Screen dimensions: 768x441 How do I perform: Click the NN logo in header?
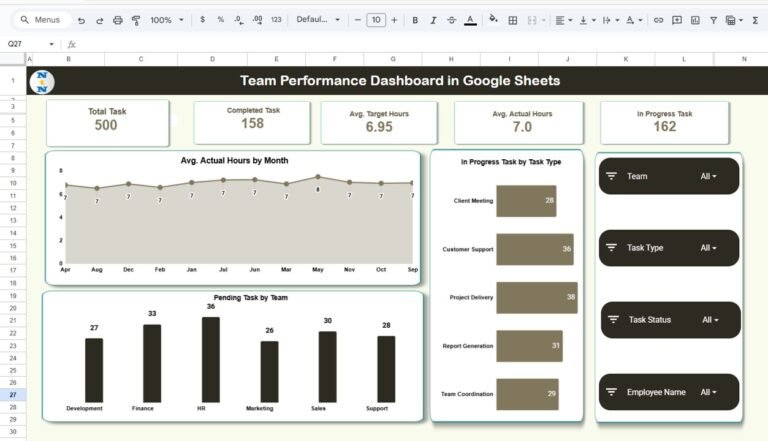(x=42, y=81)
